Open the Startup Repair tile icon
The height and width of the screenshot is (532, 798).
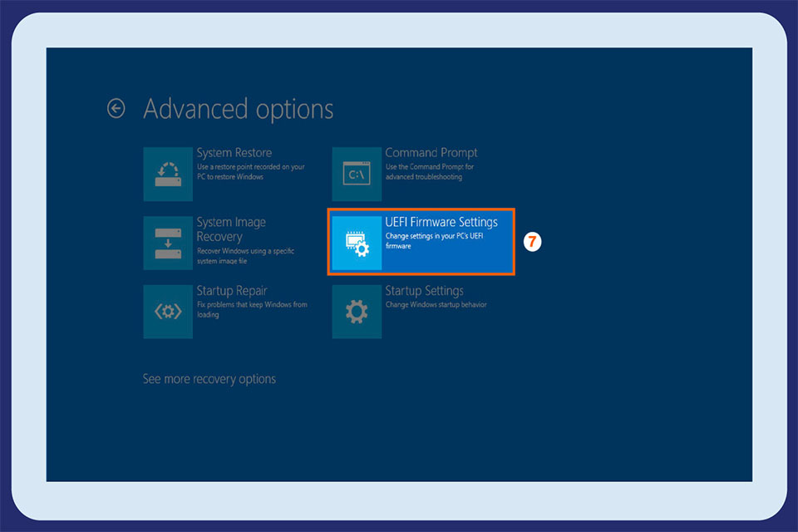(168, 312)
